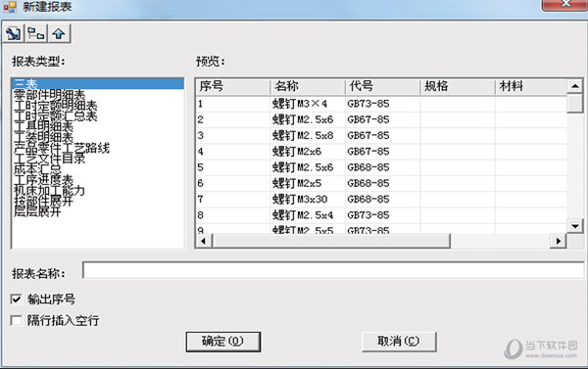Select 工时定额明细表 report type

pos(56,106)
